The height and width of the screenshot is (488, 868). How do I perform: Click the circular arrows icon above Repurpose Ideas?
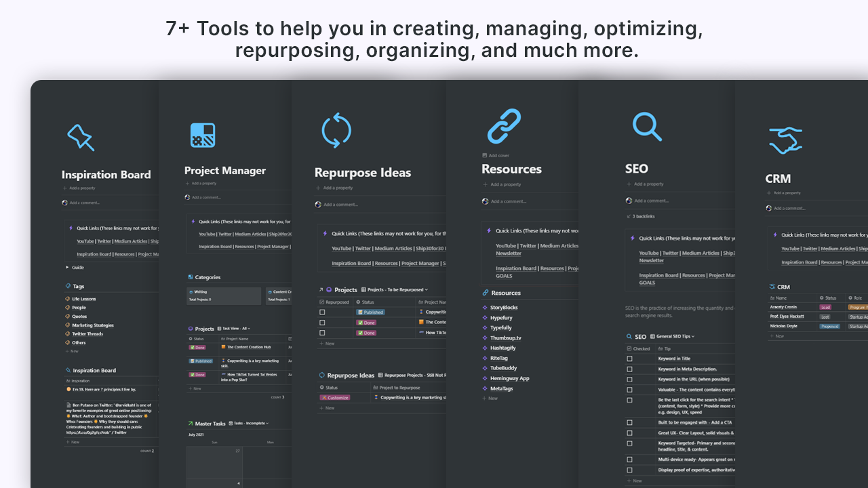(x=336, y=131)
